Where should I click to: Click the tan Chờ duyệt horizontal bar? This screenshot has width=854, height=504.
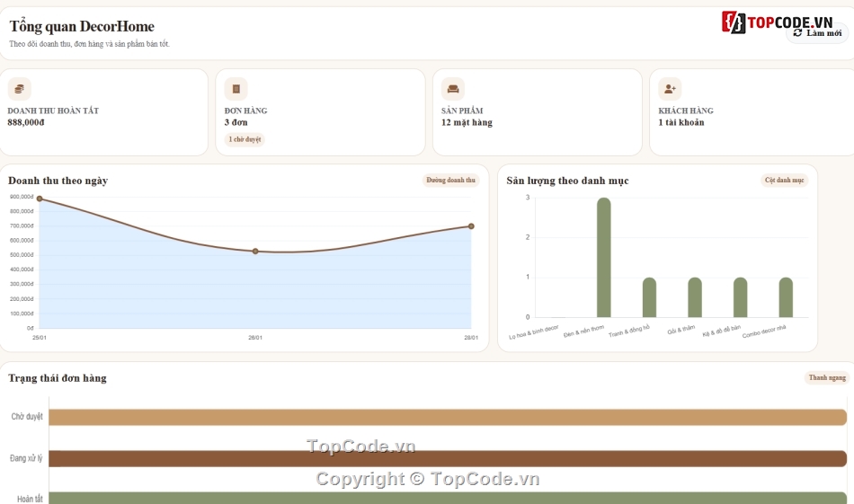click(x=448, y=418)
